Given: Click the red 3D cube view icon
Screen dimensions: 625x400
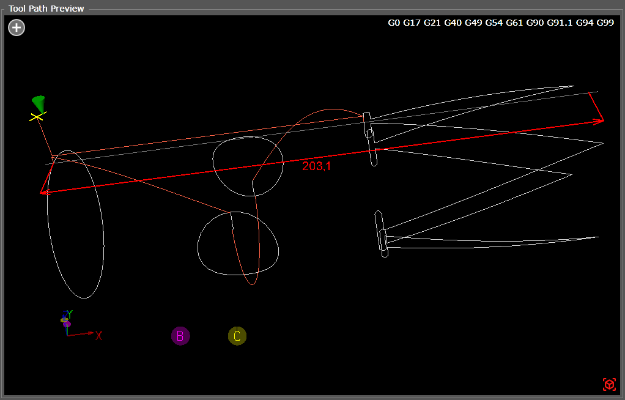Looking at the screenshot, I should pyautogui.click(x=609, y=384).
